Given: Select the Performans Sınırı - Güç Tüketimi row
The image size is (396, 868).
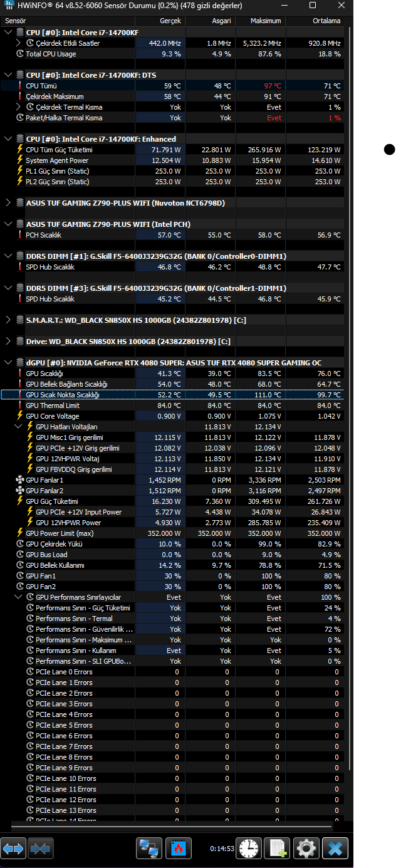Looking at the screenshot, I should point(172,608).
